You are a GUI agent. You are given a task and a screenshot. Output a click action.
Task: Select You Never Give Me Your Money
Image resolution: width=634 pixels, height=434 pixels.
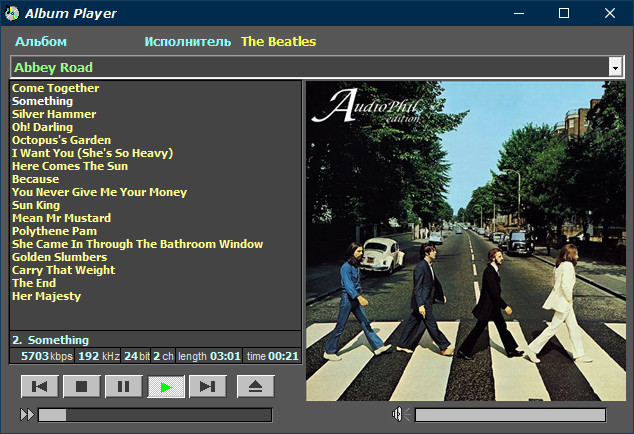[99, 192]
